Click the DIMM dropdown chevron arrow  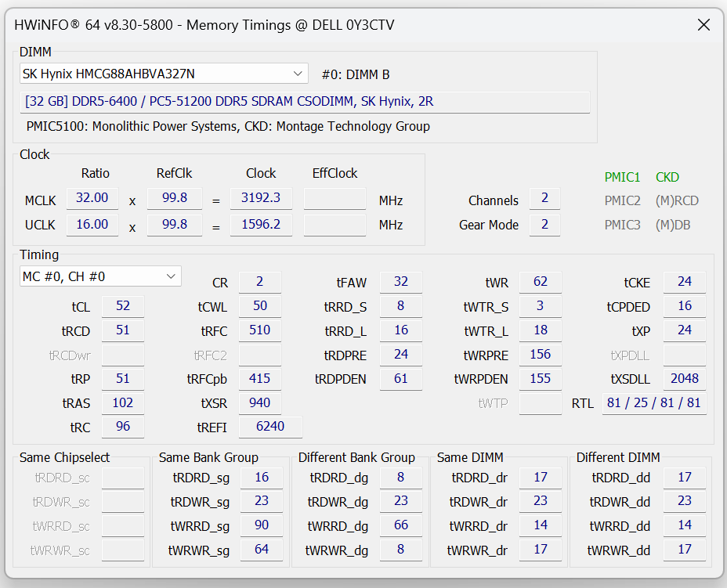298,74
